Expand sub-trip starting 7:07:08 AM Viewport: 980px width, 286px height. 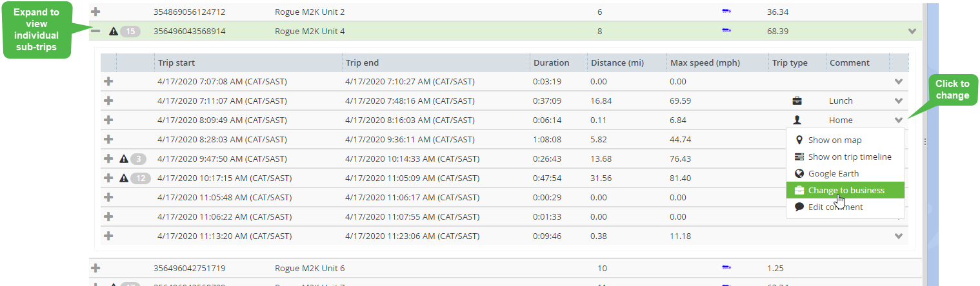coord(108,81)
